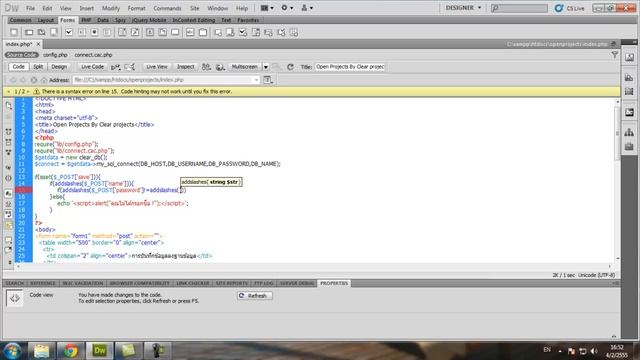640x360 pixels.
Task: Insert Spry Validation Text Field
Action: (x=218, y=32)
